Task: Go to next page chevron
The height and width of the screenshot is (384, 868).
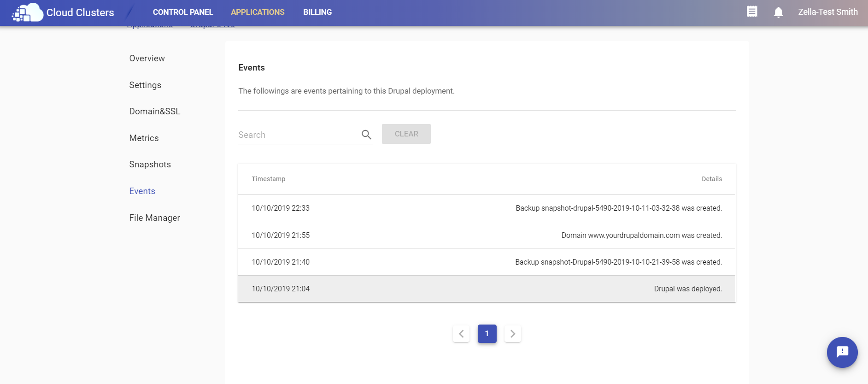Action: 513,334
